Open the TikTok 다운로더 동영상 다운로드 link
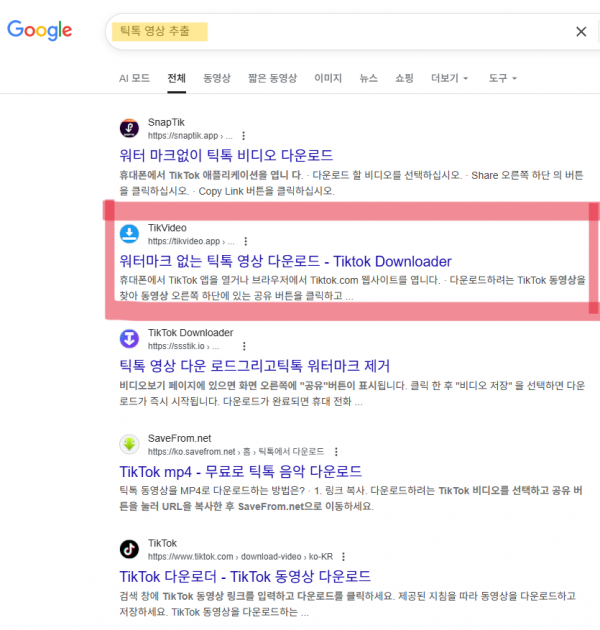This screenshot has width=600, height=630. (x=245, y=577)
